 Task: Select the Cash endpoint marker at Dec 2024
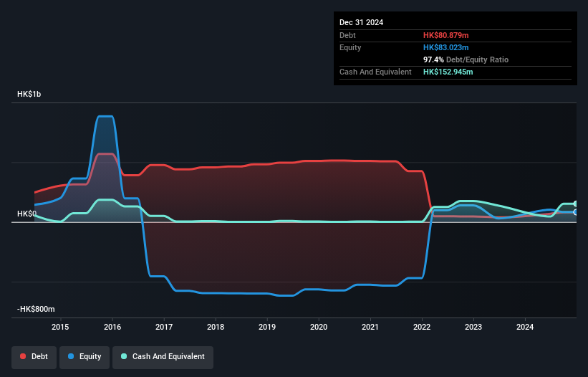click(x=576, y=204)
